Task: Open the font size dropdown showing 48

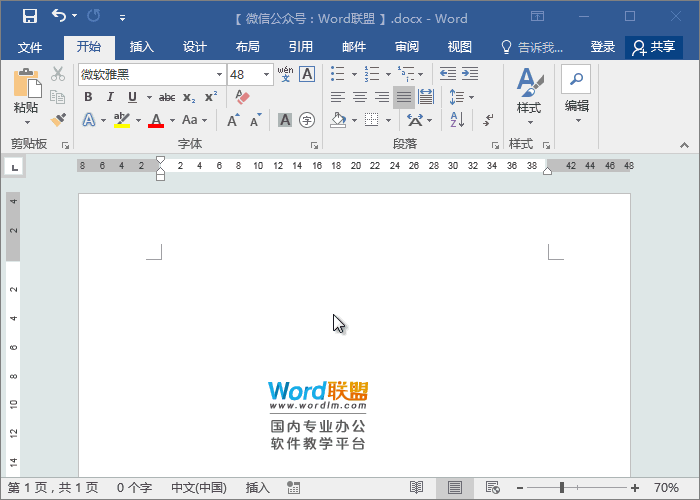Action: pos(266,75)
